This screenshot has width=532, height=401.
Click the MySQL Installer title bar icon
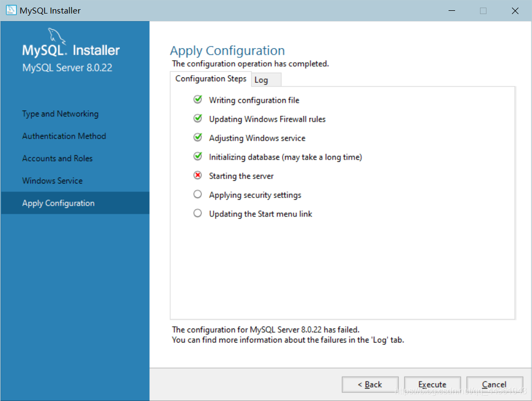click(x=11, y=10)
